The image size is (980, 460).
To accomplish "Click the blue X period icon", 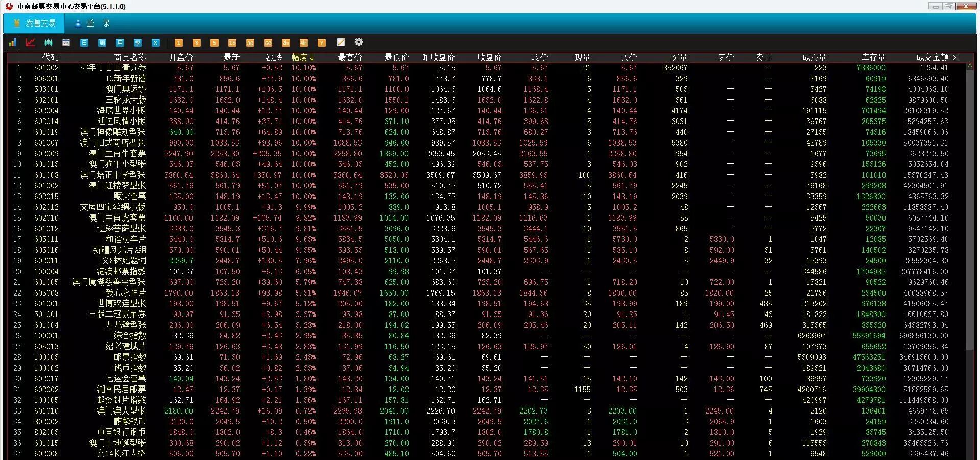I will pos(156,43).
